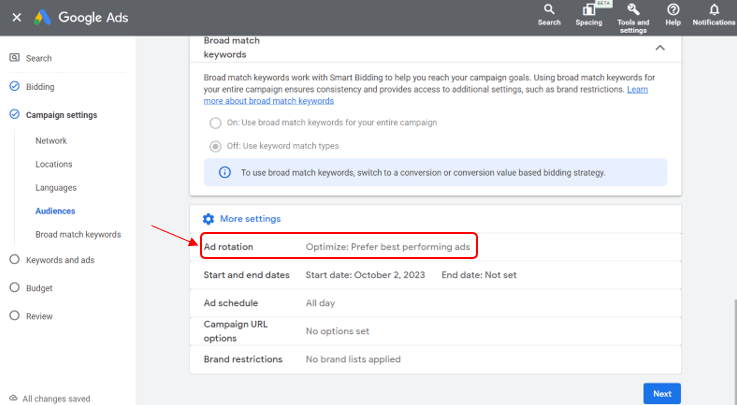The width and height of the screenshot is (737, 405).
Task: Open the Locations sidebar item
Action: point(54,164)
